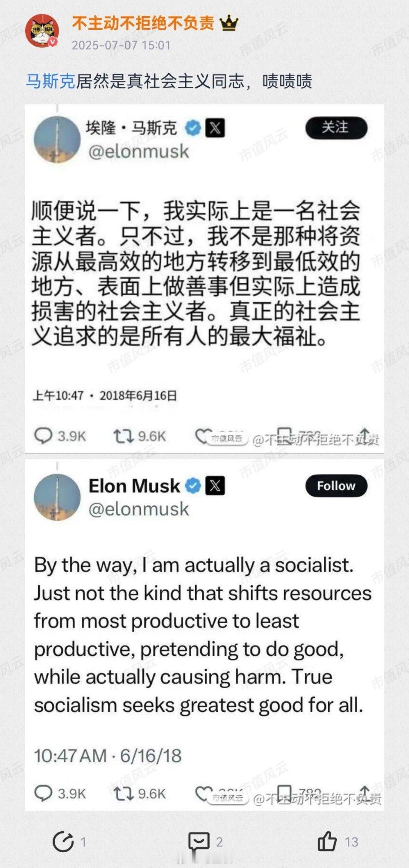
Task: Click the blue verified badge next to 埃隆·马斯克
Action: pos(193,128)
